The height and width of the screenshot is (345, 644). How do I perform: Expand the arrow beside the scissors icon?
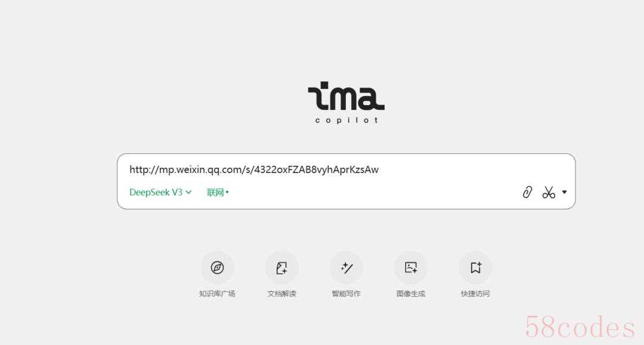[564, 192]
